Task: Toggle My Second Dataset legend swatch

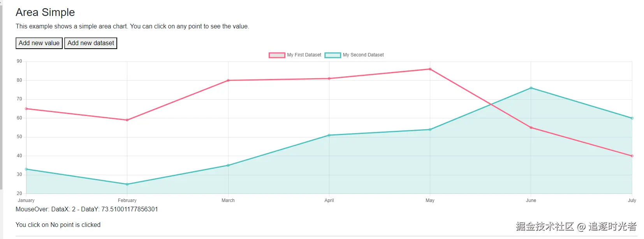Action: [x=333, y=55]
